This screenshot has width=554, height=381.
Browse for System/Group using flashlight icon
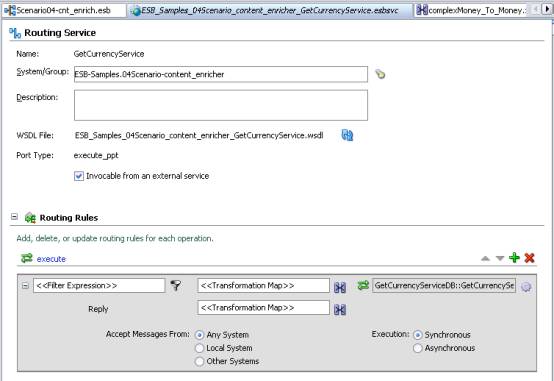(x=380, y=74)
